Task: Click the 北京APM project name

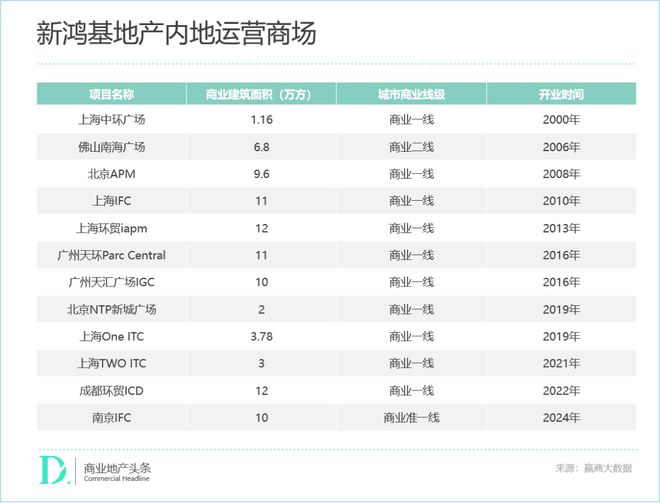Action: pyautogui.click(x=112, y=174)
